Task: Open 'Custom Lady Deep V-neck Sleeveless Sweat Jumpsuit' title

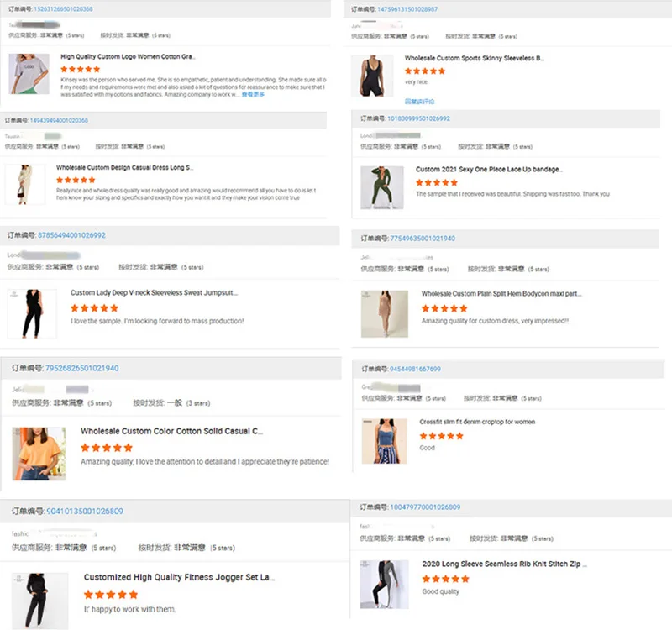Action: (154, 292)
